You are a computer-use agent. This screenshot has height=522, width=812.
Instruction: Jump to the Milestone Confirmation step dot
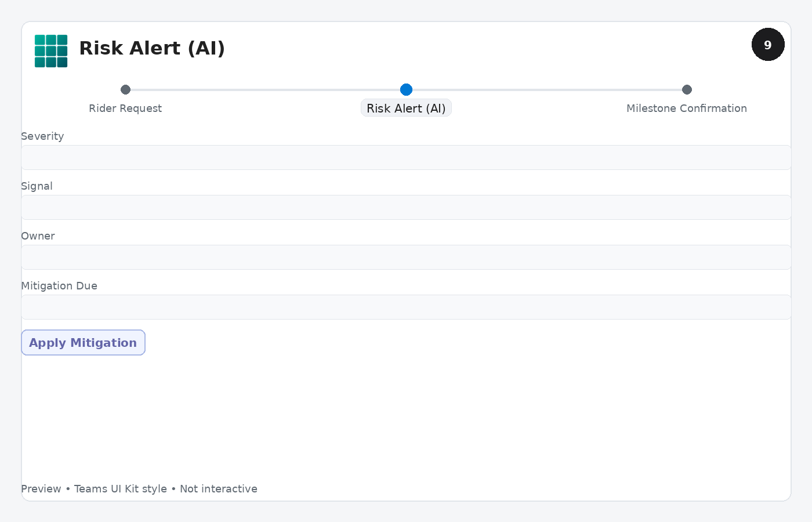click(687, 89)
